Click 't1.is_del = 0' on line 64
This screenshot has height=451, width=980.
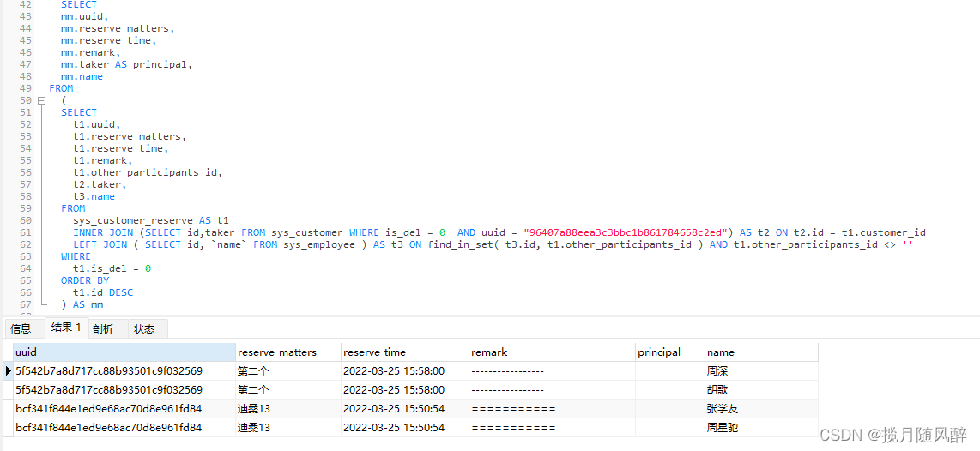pyautogui.click(x=112, y=268)
